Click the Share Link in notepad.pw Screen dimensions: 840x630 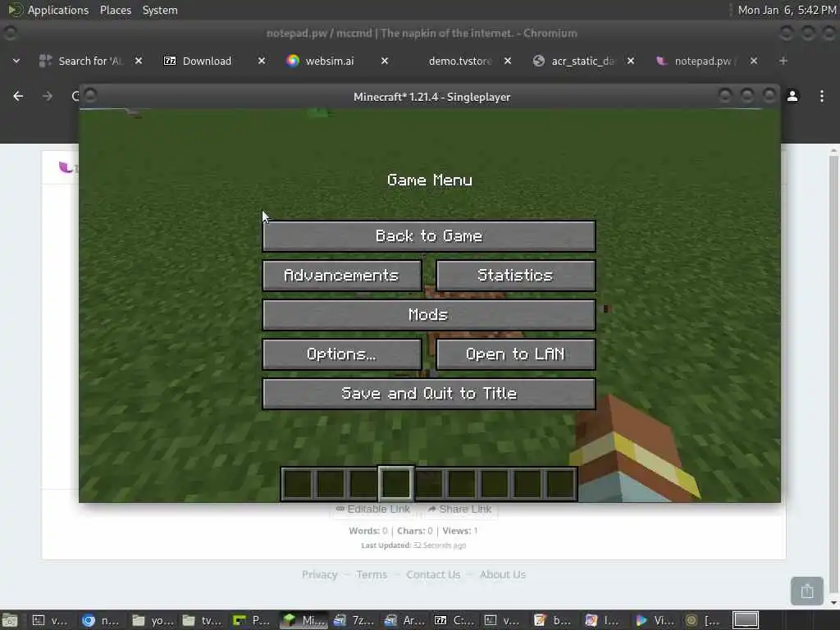(x=460, y=509)
